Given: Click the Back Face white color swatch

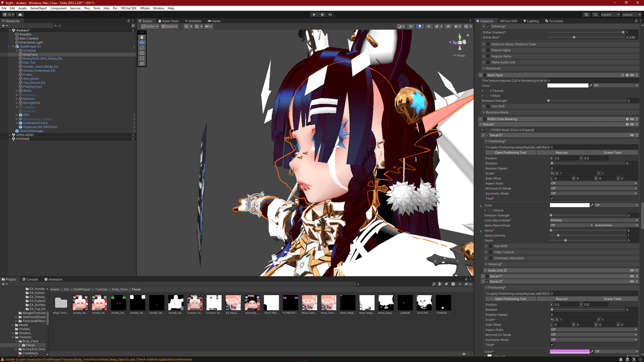Looking at the screenshot, I should coord(568,85).
